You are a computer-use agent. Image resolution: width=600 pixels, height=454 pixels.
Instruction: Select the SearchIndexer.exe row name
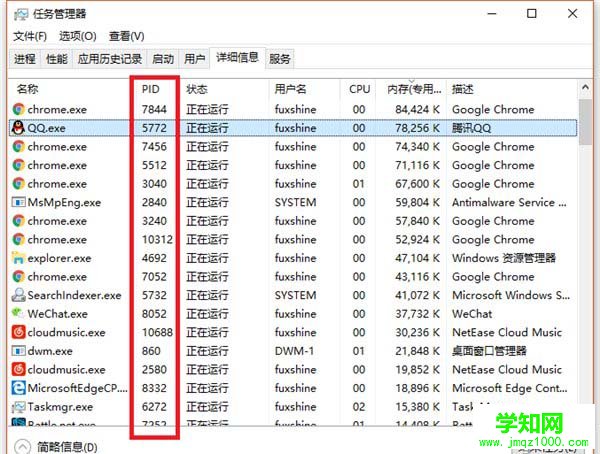(74, 295)
